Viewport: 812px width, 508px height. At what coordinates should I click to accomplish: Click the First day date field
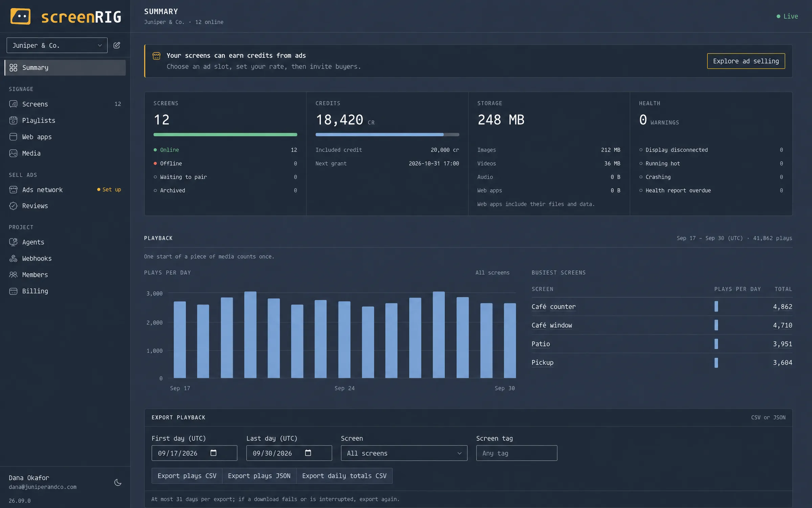(x=194, y=453)
